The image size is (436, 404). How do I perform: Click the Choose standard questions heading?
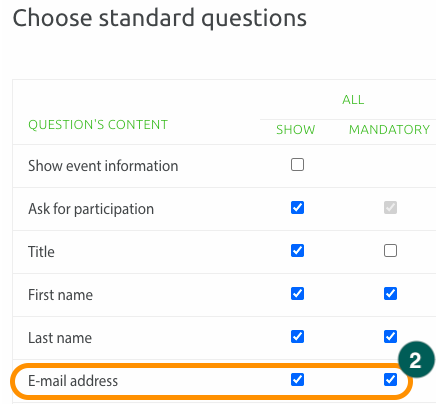pos(159,18)
